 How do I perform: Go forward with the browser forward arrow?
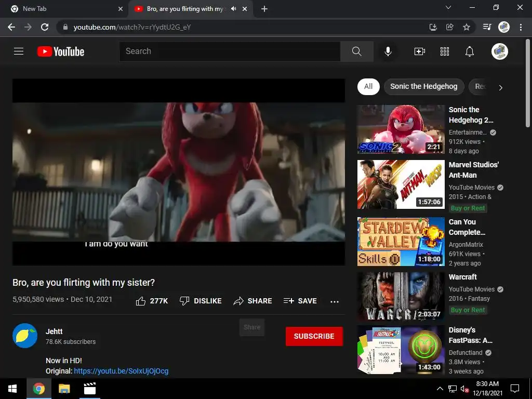(28, 27)
